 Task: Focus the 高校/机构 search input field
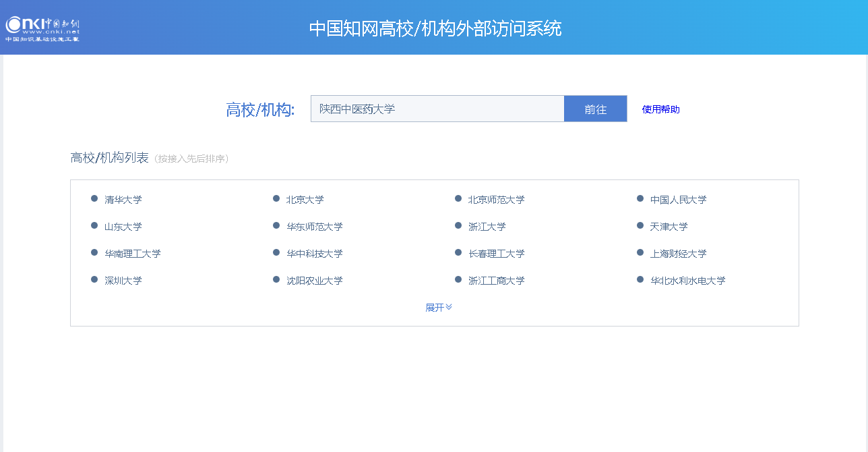[x=437, y=109]
